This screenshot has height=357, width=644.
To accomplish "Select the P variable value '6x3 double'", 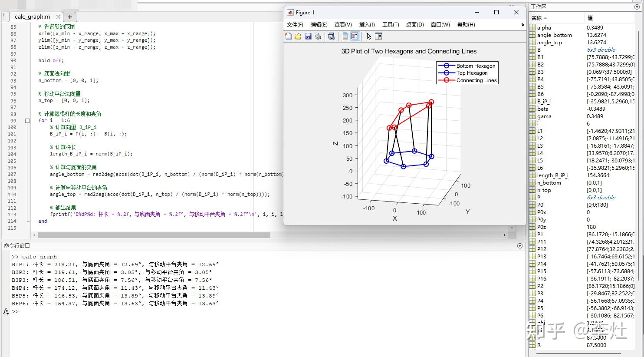I will pyautogui.click(x=601, y=198).
